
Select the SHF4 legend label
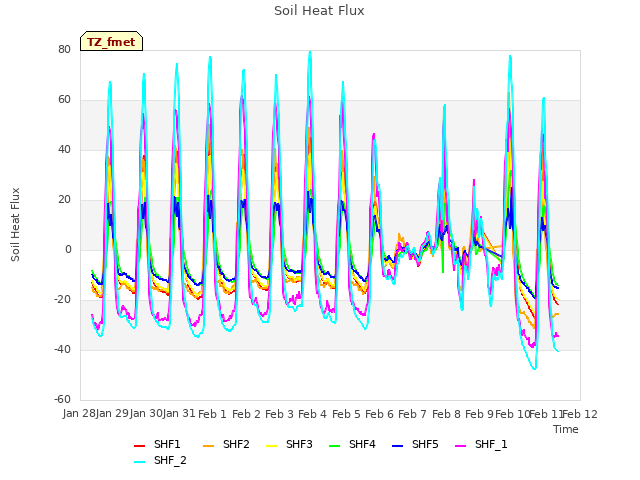pyautogui.click(x=362, y=444)
